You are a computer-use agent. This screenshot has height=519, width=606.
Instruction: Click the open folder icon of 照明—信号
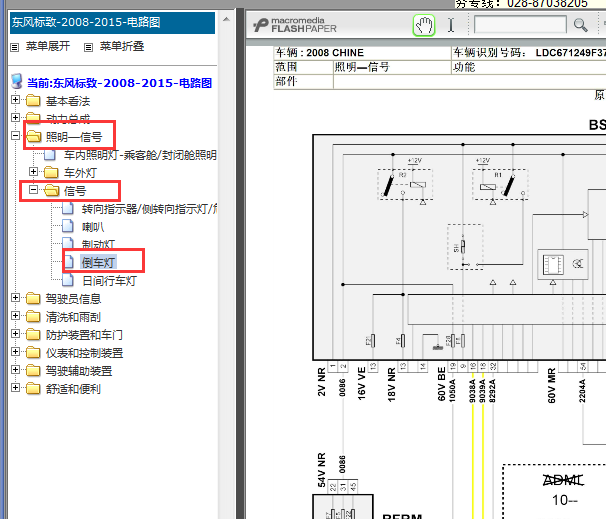pyautogui.click(x=33, y=136)
